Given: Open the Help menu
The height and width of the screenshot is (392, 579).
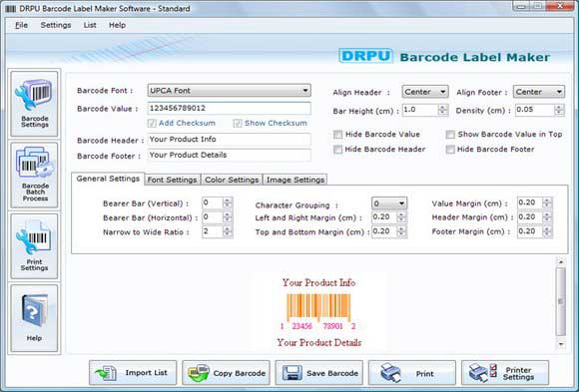Looking at the screenshot, I should pos(117,25).
